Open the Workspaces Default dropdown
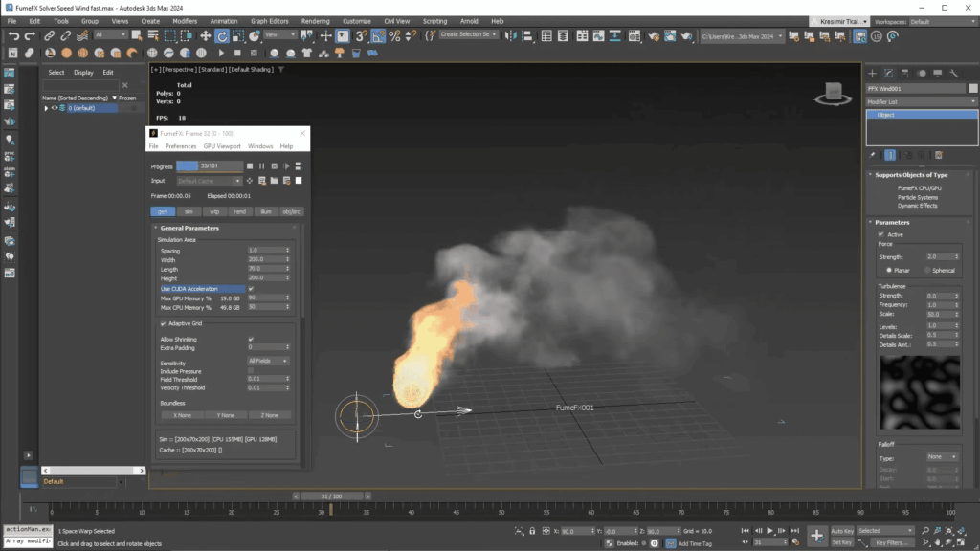Screen dimensions: 980x551 click(x=943, y=22)
